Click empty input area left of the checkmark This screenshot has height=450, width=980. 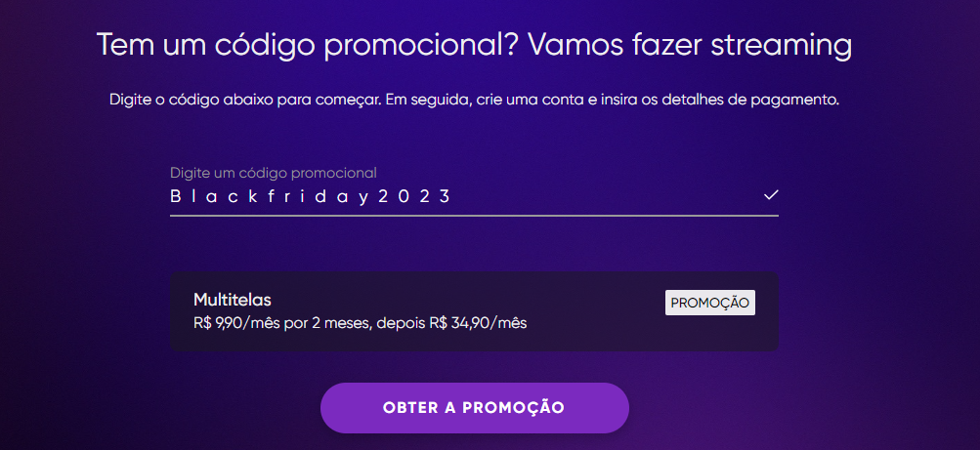click(x=606, y=196)
